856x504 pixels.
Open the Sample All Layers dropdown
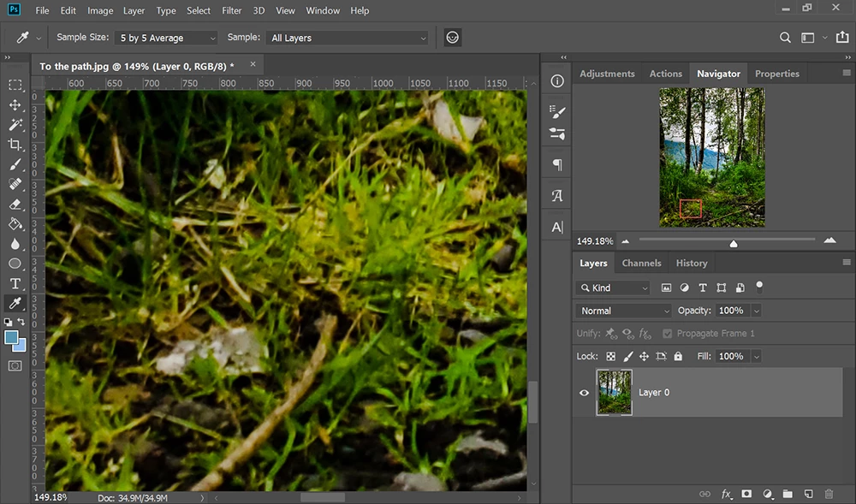click(348, 38)
